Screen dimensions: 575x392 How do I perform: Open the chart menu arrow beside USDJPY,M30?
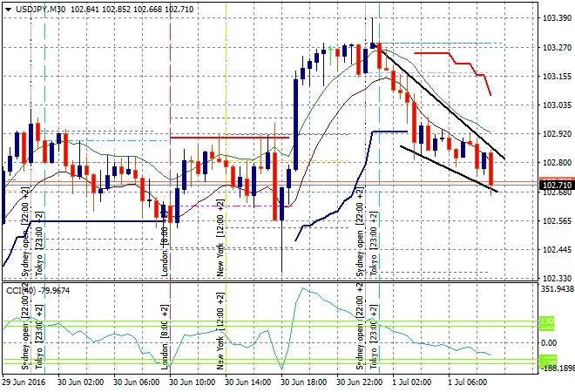(8, 7)
